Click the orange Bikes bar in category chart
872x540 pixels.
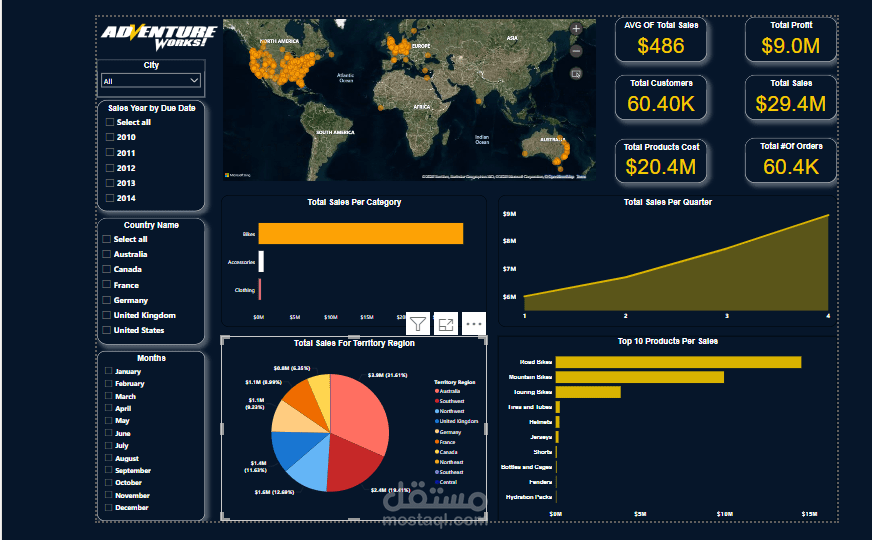tap(361, 234)
